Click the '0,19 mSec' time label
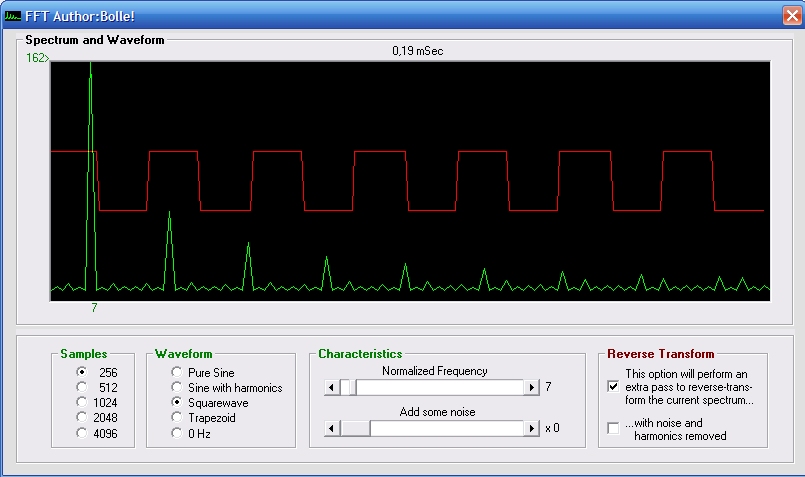 pyautogui.click(x=417, y=51)
